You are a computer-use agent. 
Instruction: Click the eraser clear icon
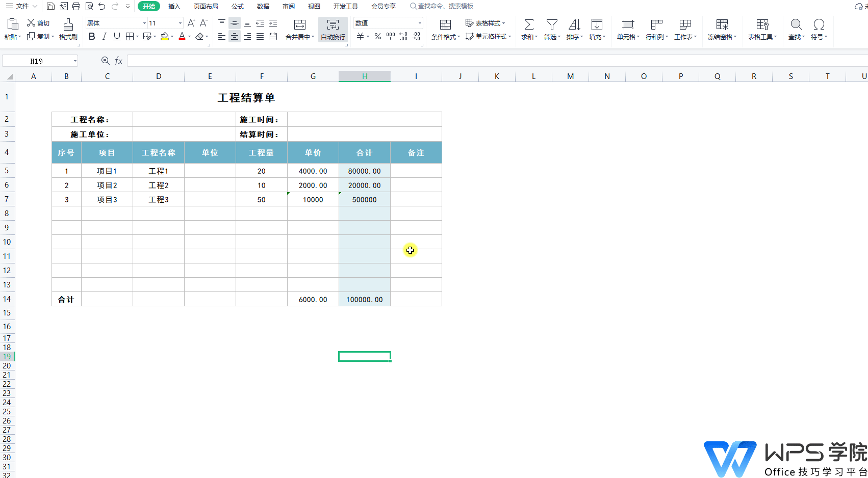pos(199,36)
